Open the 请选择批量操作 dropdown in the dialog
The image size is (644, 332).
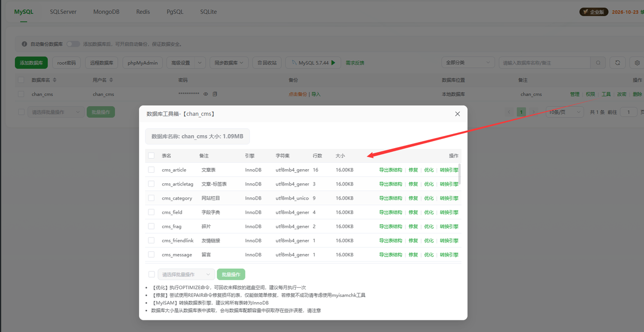click(x=186, y=275)
